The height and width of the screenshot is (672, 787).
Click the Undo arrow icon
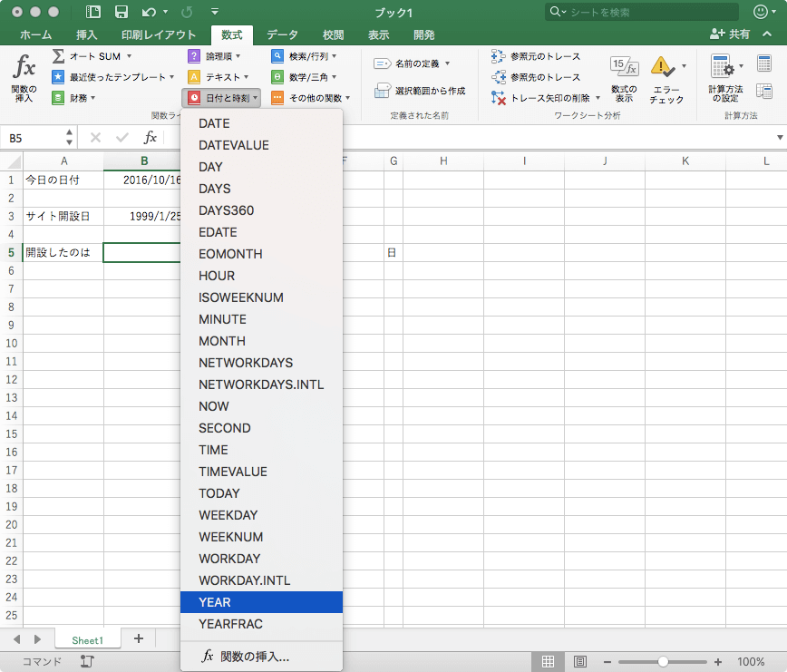(149, 12)
